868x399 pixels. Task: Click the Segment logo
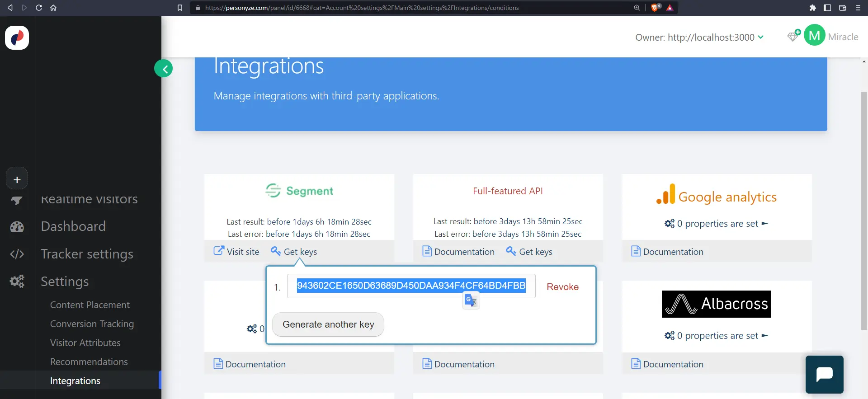pyautogui.click(x=299, y=191)
